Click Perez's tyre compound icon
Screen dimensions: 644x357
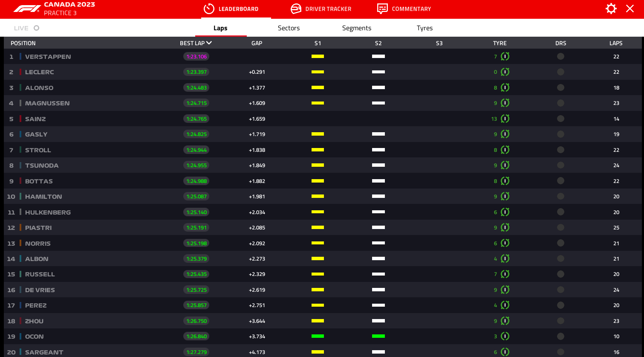pyautogui.click(x=505, y=305)
